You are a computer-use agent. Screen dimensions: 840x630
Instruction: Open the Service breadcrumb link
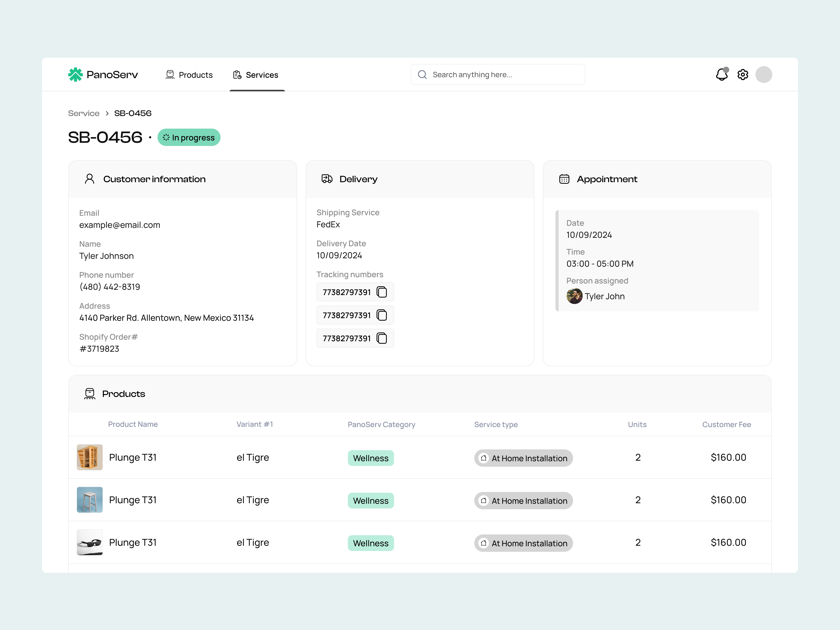click(x=84, y=113)
